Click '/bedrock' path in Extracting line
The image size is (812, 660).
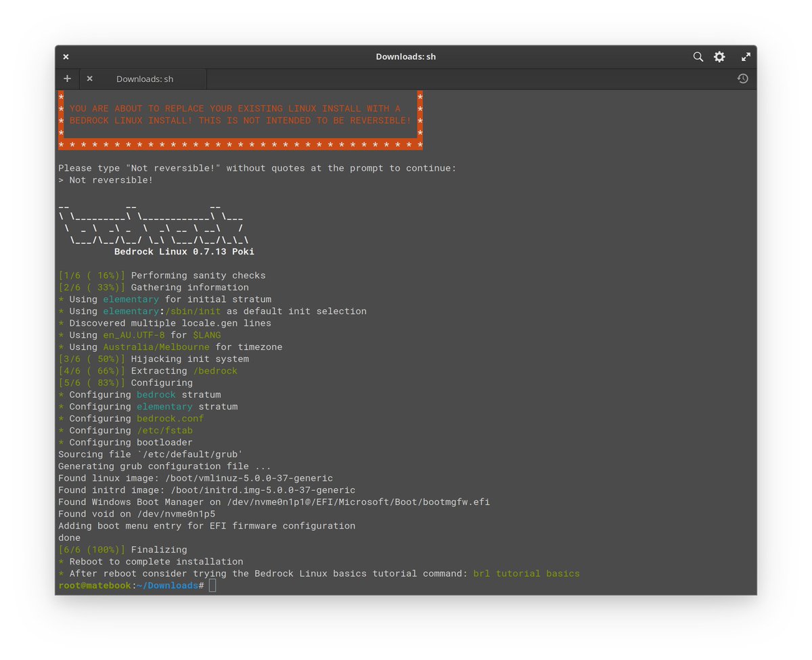(215, 371)
